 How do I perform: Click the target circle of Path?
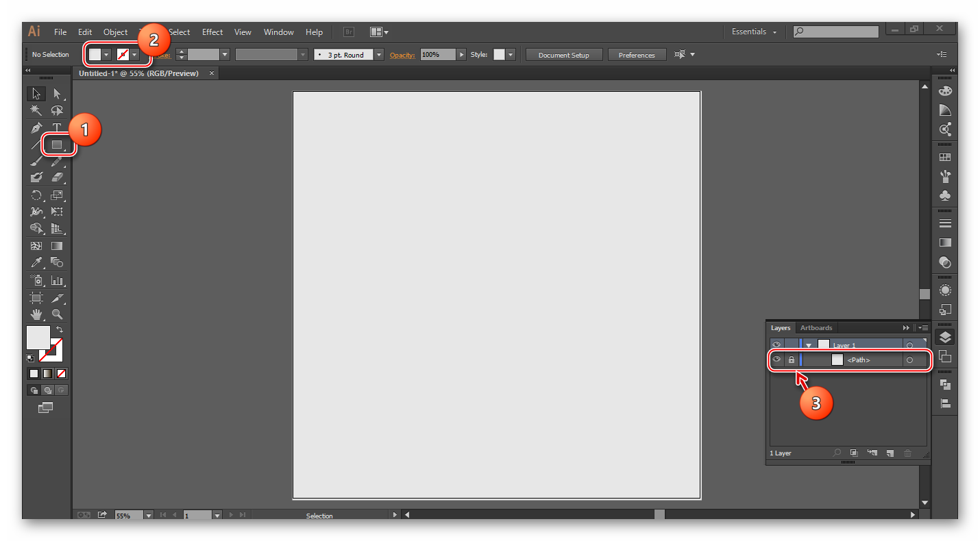pyautogui.click(x=909, y=360)
